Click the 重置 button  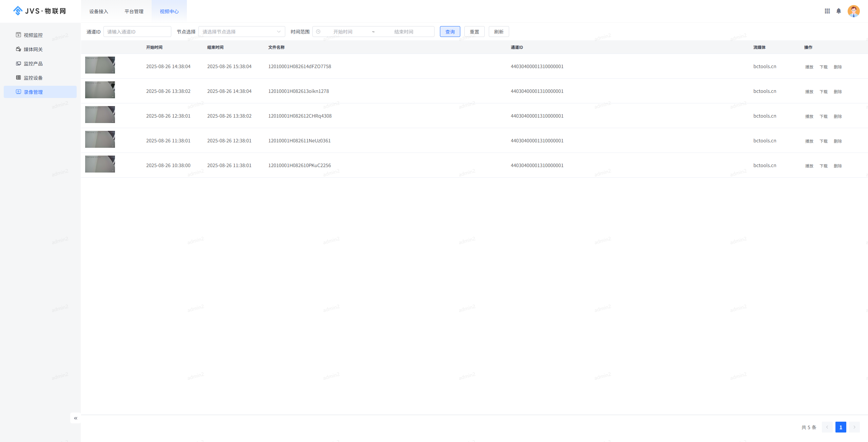474,32
